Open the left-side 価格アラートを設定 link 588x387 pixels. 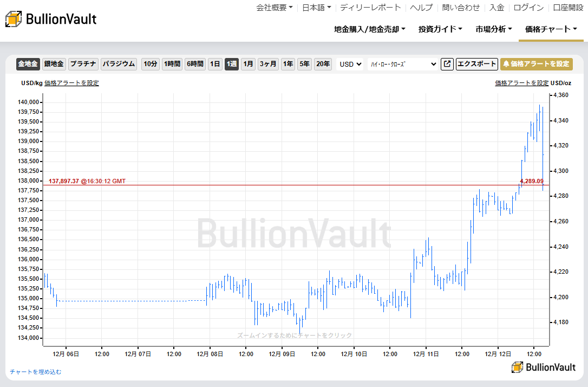(x=71, y=83)
